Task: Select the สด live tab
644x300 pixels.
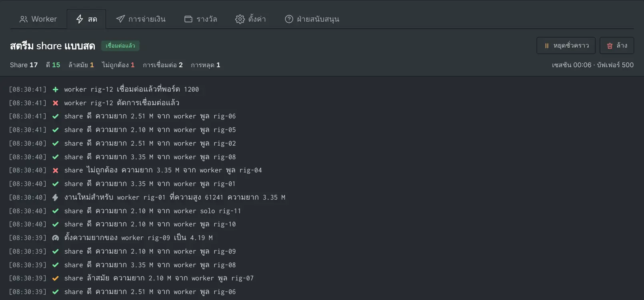Action: point(86,19)
